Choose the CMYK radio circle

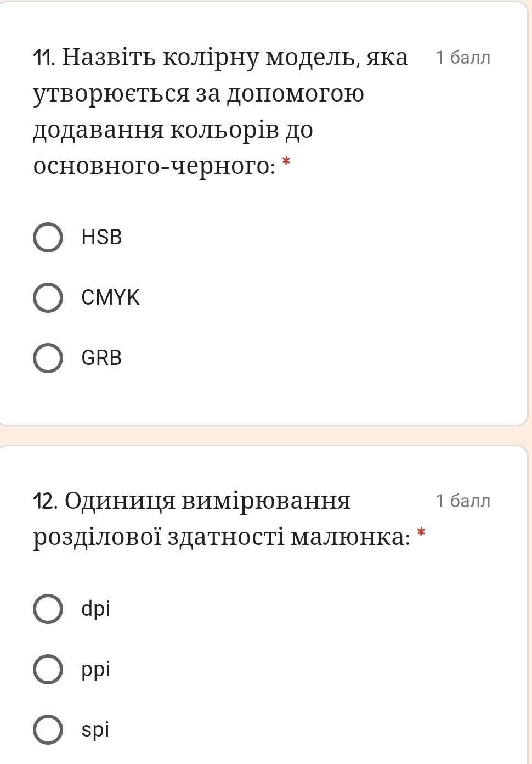point(48,298)
